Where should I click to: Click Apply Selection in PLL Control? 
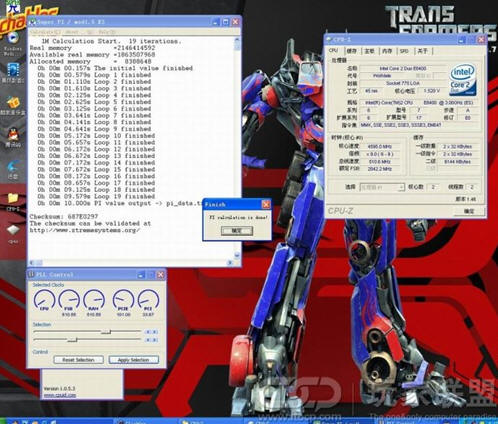[x=133, y=360]
